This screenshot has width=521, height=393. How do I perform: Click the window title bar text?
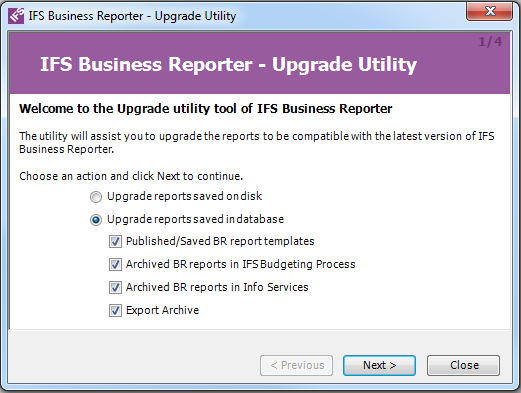coord(132,16)
